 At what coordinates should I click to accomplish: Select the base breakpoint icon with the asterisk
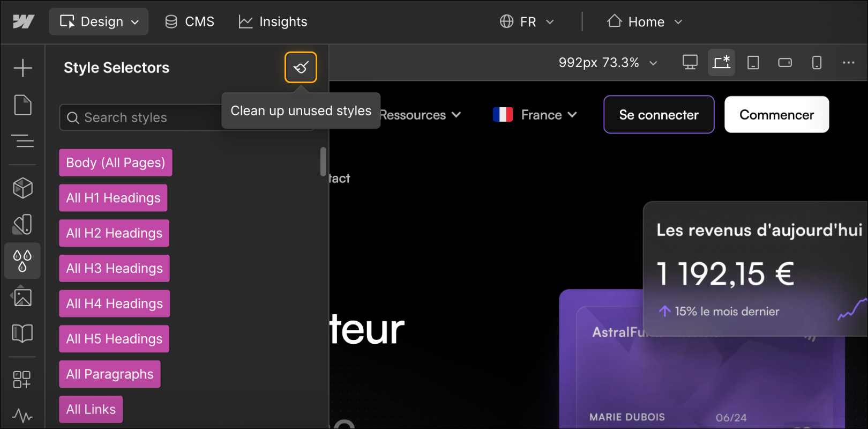721,63
